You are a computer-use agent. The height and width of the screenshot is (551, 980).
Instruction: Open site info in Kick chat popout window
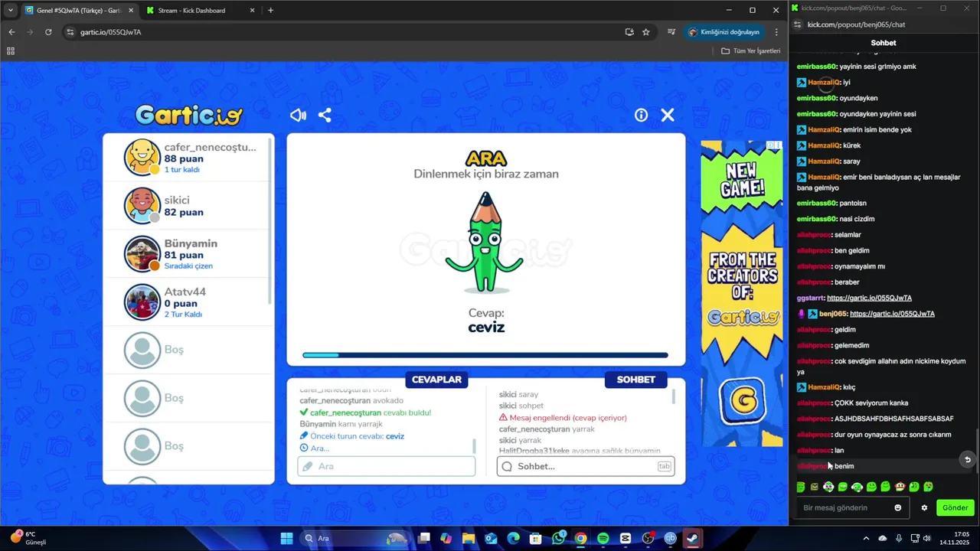coord(797,24)
